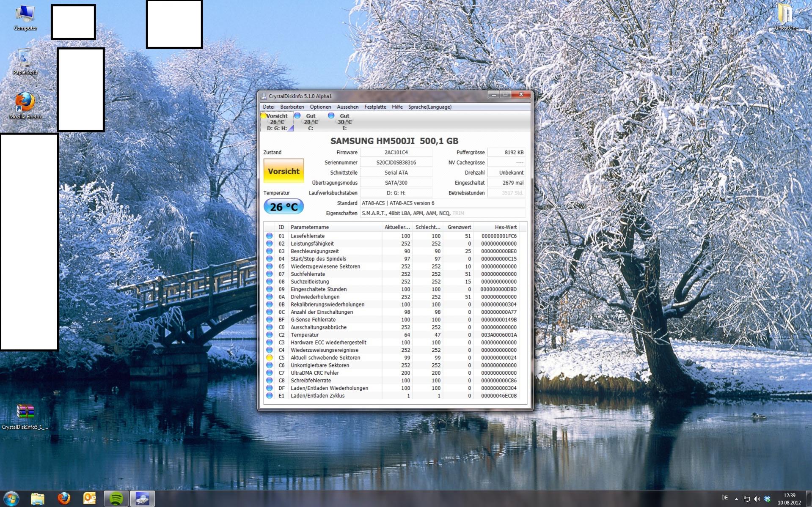Click the status icon for Eingeschaltete Stunden

point(269,289)
